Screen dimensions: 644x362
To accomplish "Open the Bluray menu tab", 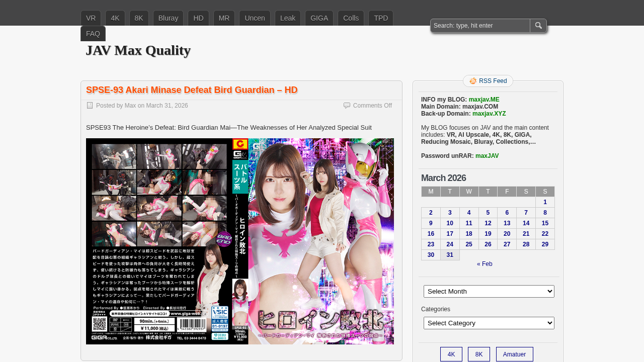I will click(168, 18).
